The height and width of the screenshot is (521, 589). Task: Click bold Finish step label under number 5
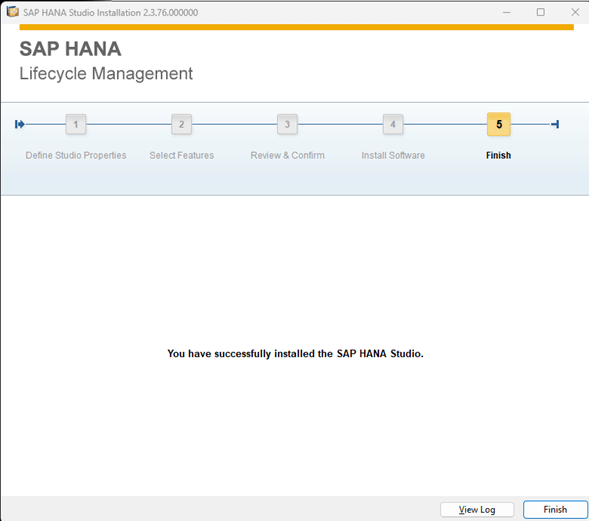pos(498,155)
